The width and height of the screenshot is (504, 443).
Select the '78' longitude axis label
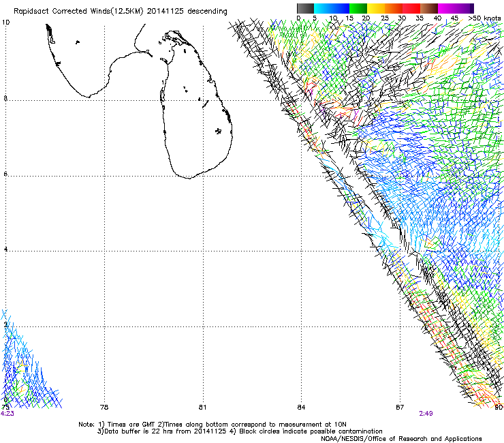click(104, 408)
